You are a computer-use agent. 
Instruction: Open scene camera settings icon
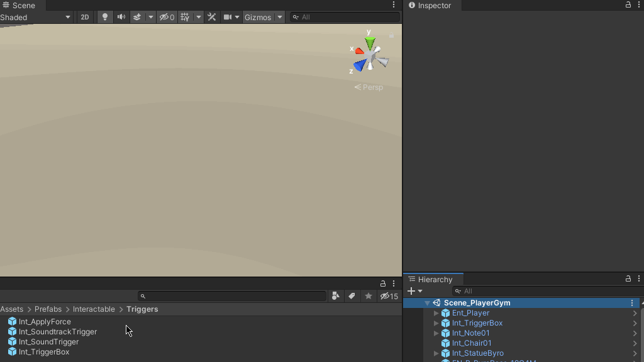point(227,17)
